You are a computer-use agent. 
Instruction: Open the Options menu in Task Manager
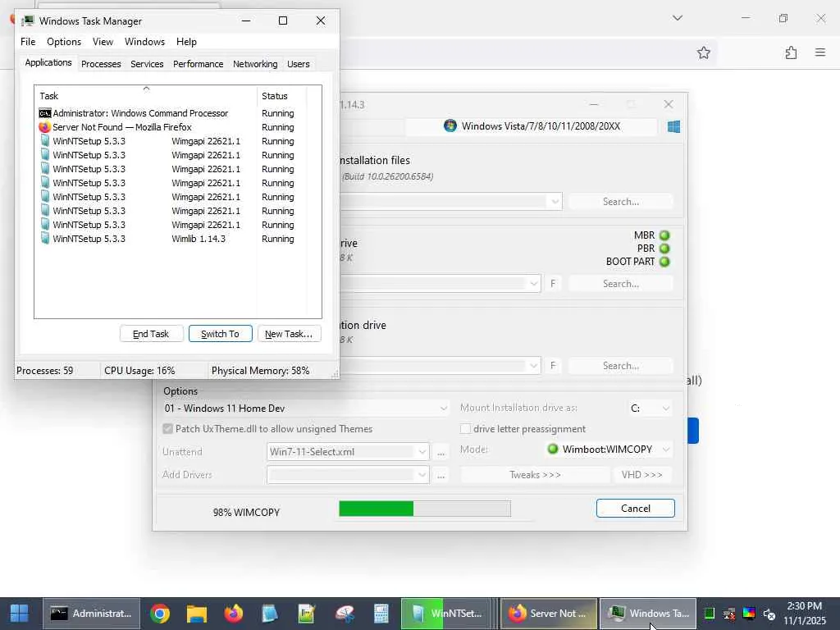[64, 42]
